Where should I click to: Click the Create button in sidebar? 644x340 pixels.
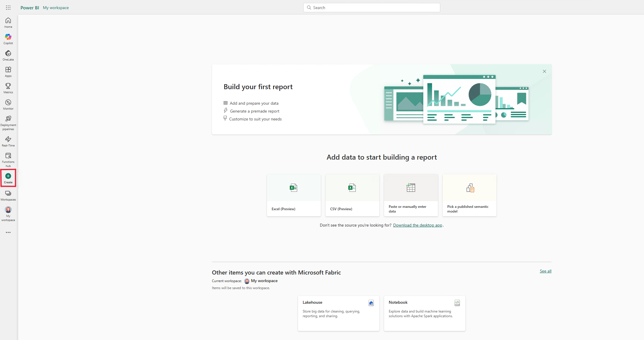click(8, 178)
